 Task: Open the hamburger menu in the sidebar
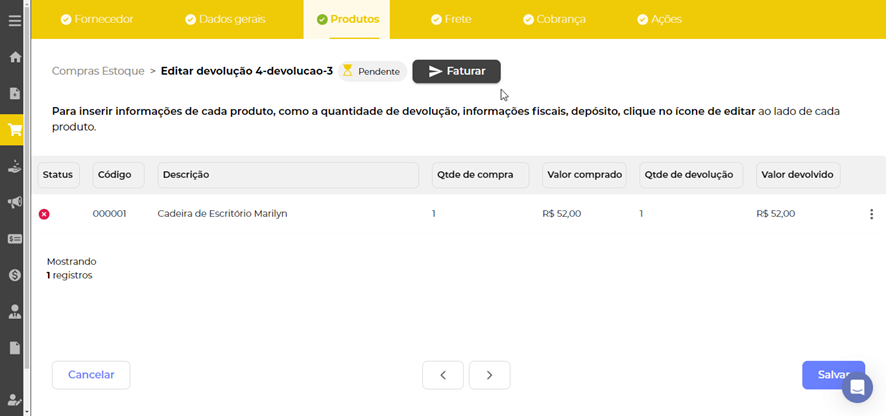15,20
